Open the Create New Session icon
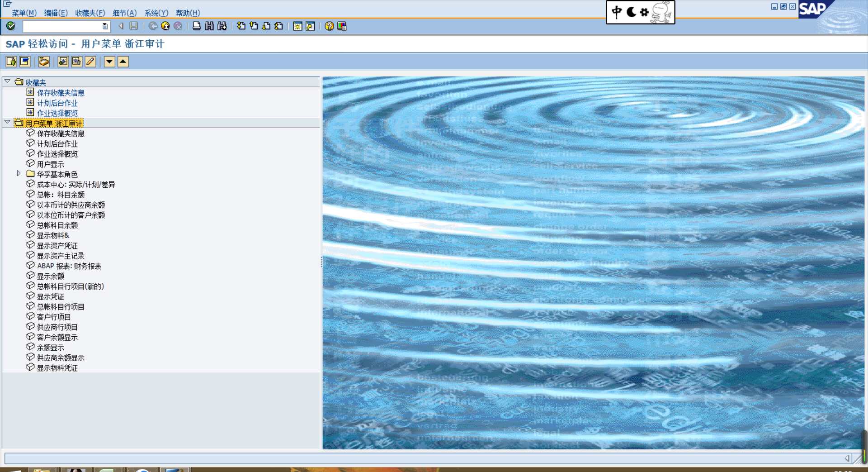This screenshot has height=472, width=868. 297,26
